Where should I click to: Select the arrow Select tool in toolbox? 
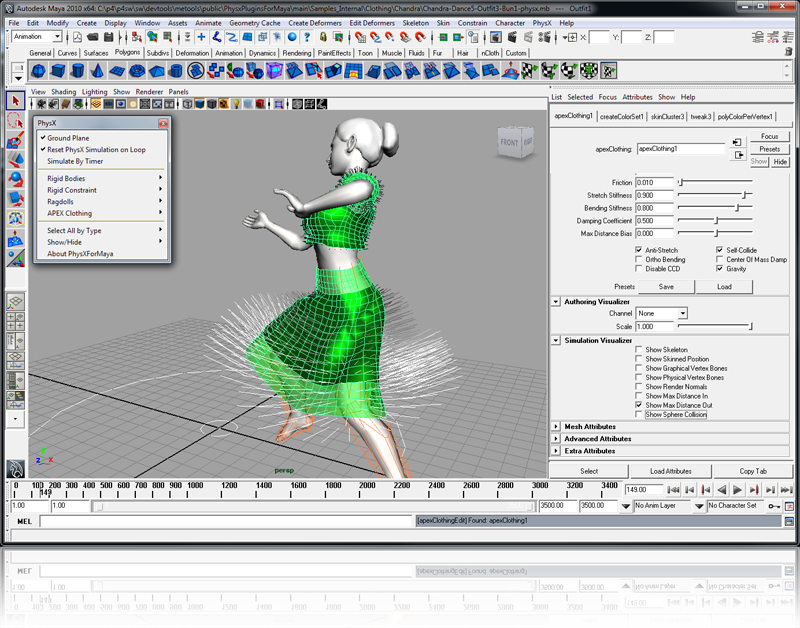[x=14, y=101]
